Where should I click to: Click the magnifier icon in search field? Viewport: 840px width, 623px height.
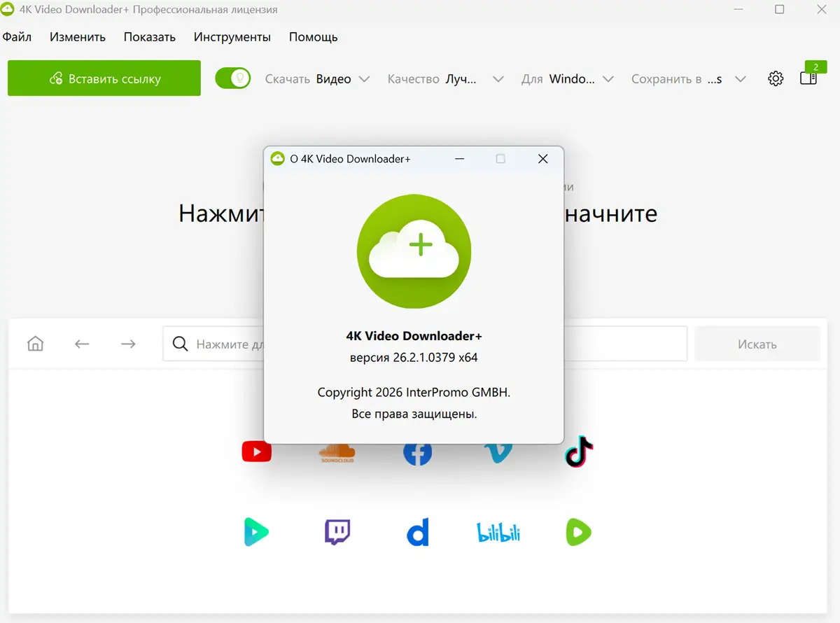(180, 344)
